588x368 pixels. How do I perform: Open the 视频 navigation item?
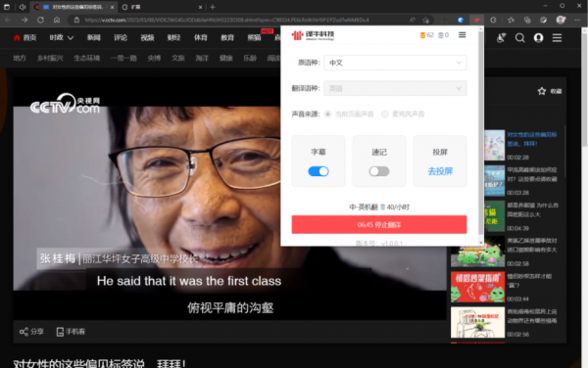coord(147,37)
